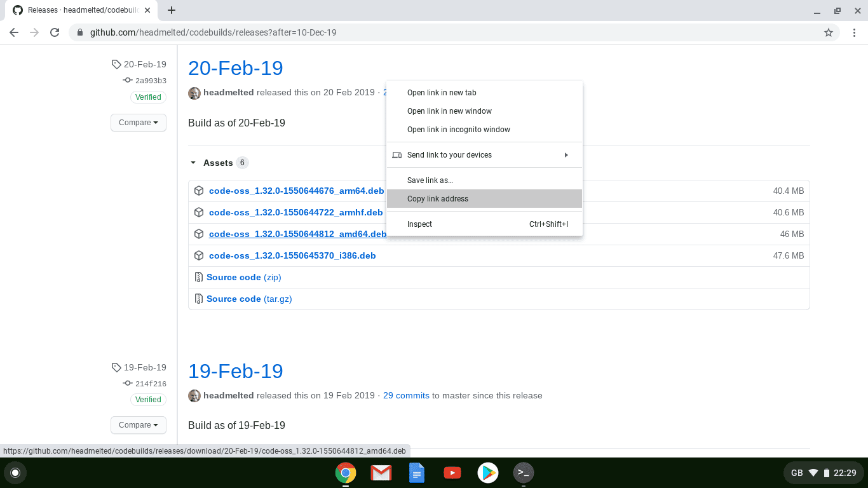Viewport: 868px width, 488px height.
Task: Open the system tray clock showing 22:29
Action: (844, 473)
